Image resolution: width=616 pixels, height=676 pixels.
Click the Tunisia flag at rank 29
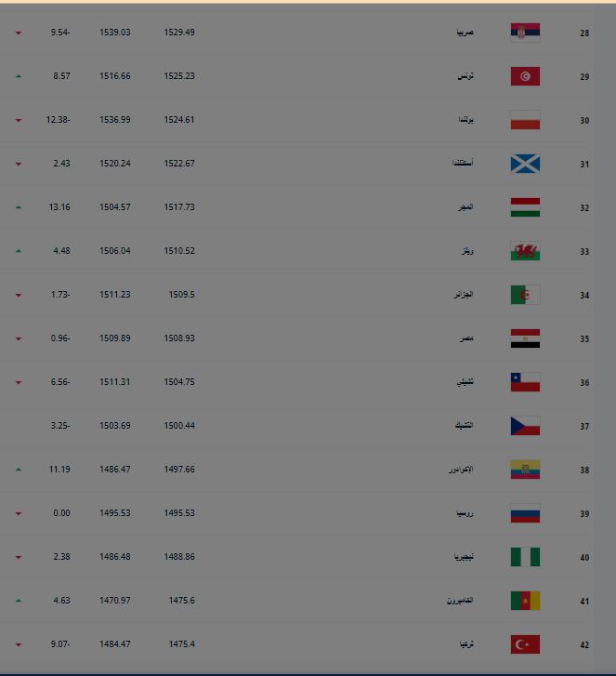click(x=525, y=76)
